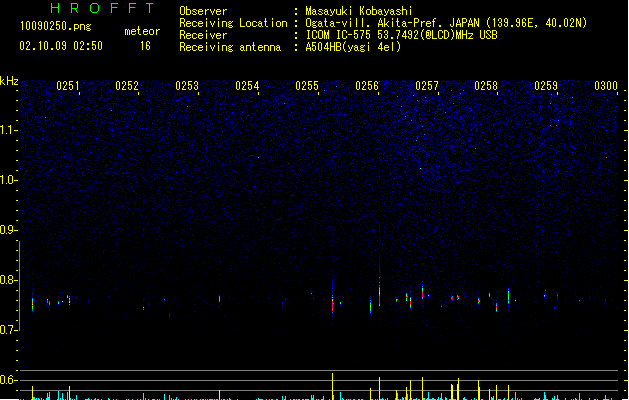
Task: Click the Observer field label
Action: (x=203, y=11)
